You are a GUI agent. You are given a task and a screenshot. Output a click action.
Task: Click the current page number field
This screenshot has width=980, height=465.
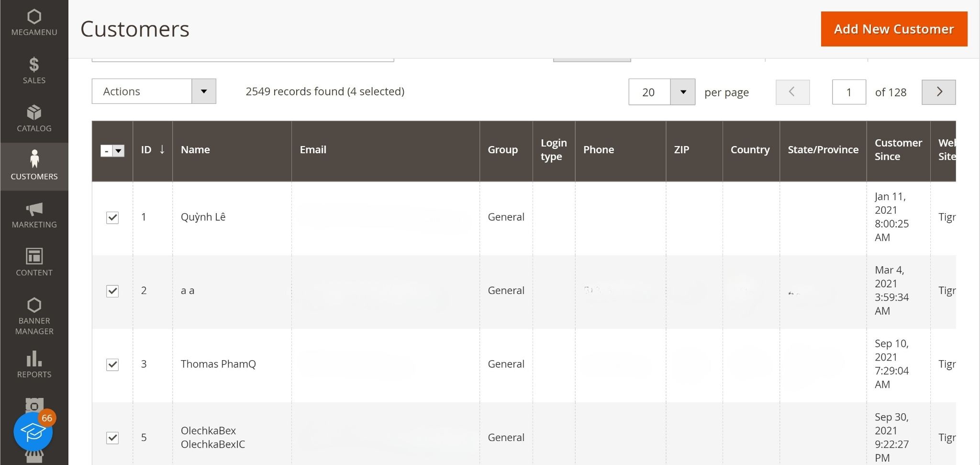[x=848, y=92]
